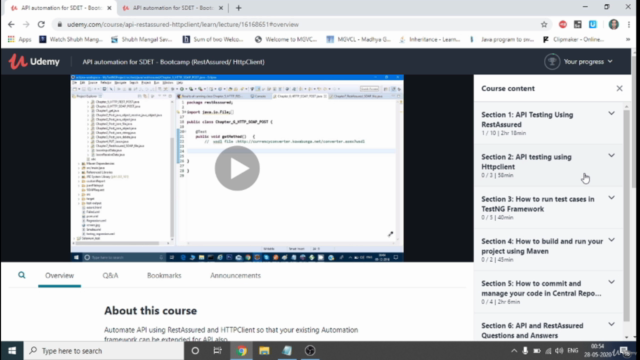This screenshot has width=640, height=360.
Task: Open the Inheritance - Learn... bookmark
Action: 430,39
